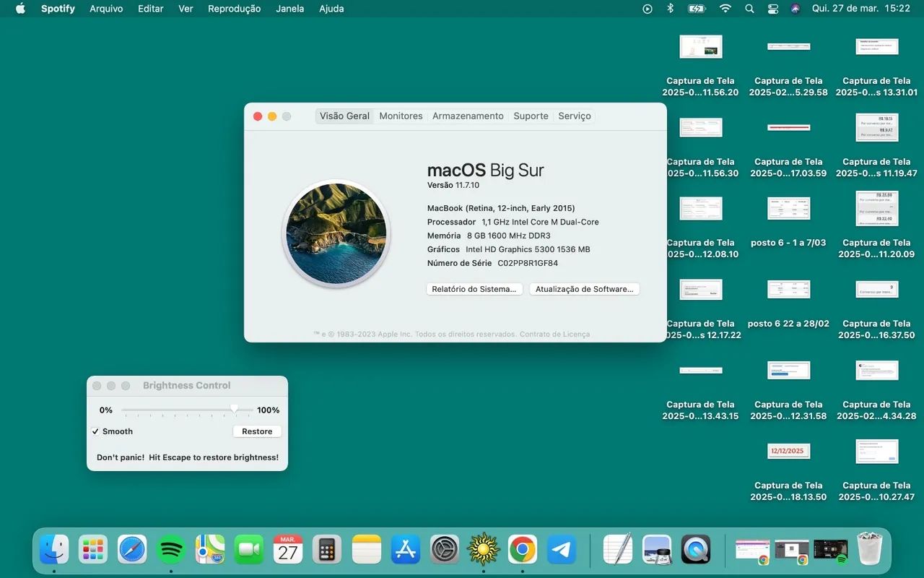This screenshot has height=578, width=924.
Task: Click the sun Brightness Control Dock icon
Action: [x=484, y=550]
